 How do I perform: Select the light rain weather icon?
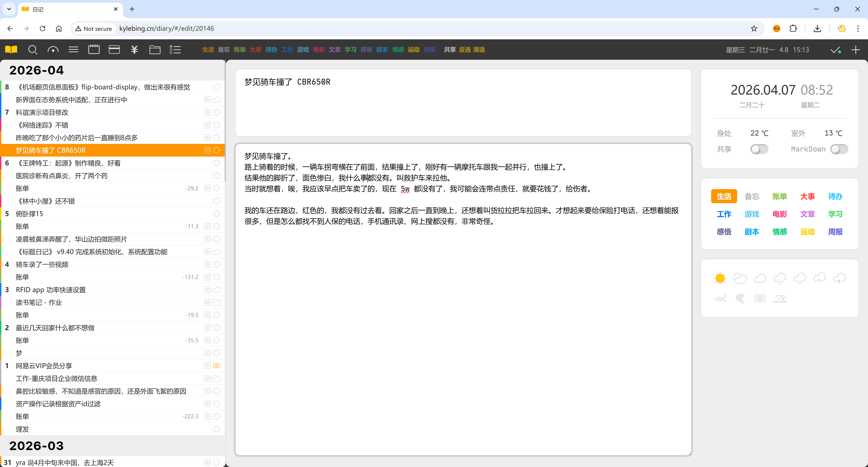pyautogui.click(x=780, y=278)
